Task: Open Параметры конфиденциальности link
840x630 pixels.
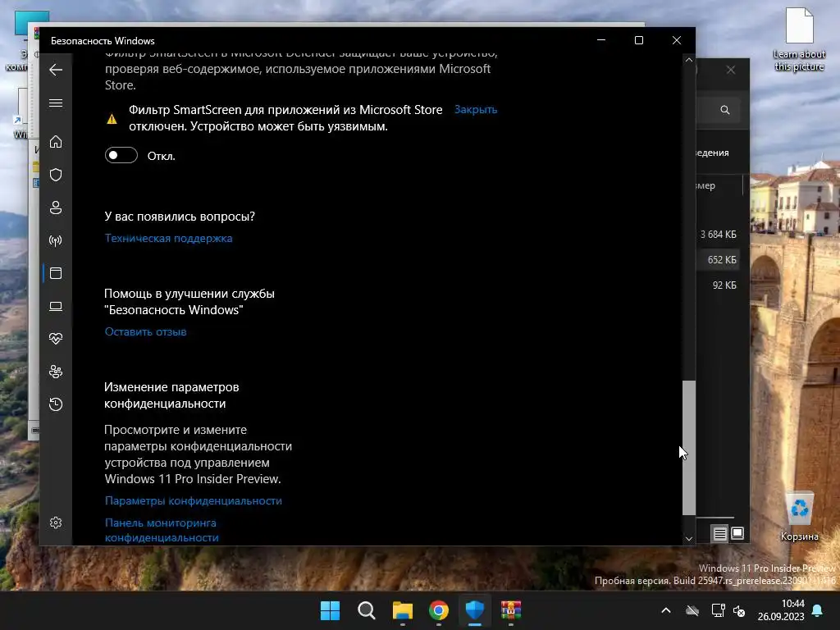Action: (x=193, y=501)
